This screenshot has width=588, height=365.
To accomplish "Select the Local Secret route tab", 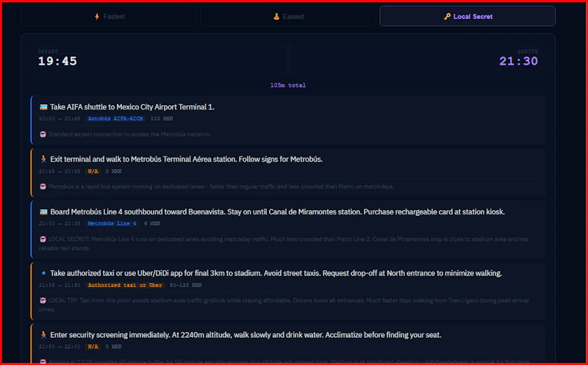I will tap(467, 16).
